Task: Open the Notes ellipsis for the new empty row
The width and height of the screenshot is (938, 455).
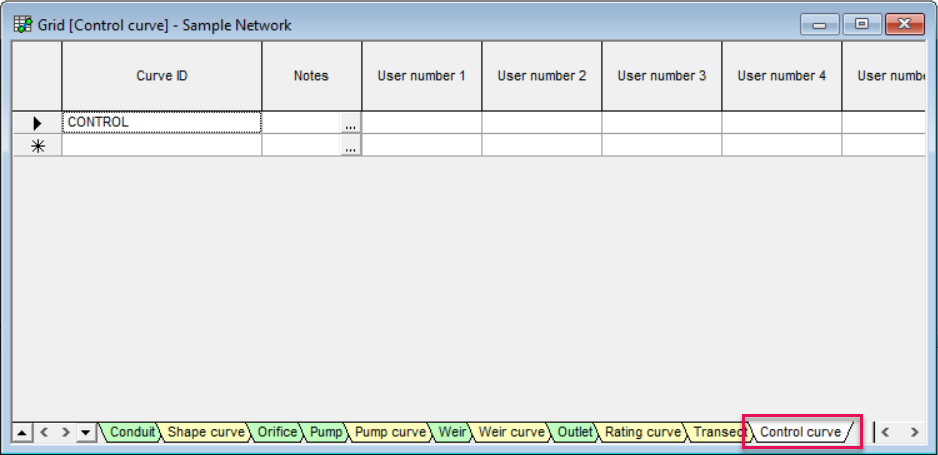Action: (351, 146)
